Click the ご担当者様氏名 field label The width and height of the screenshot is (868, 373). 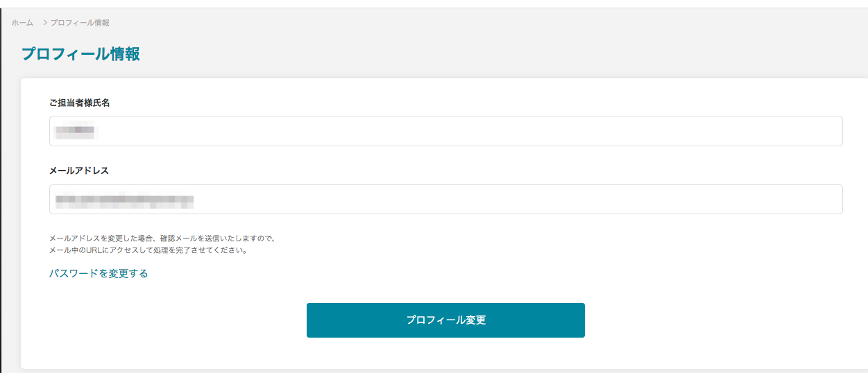click(80, 103)
